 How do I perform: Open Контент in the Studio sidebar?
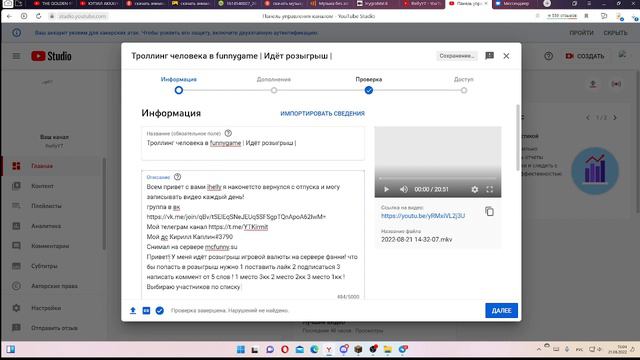[52, 186]
